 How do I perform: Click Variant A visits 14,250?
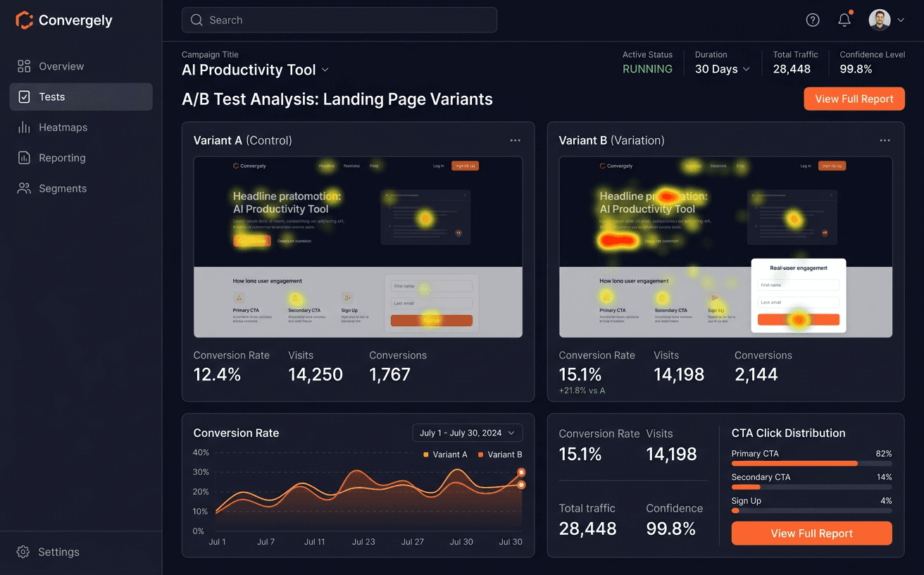pos(316,374)
